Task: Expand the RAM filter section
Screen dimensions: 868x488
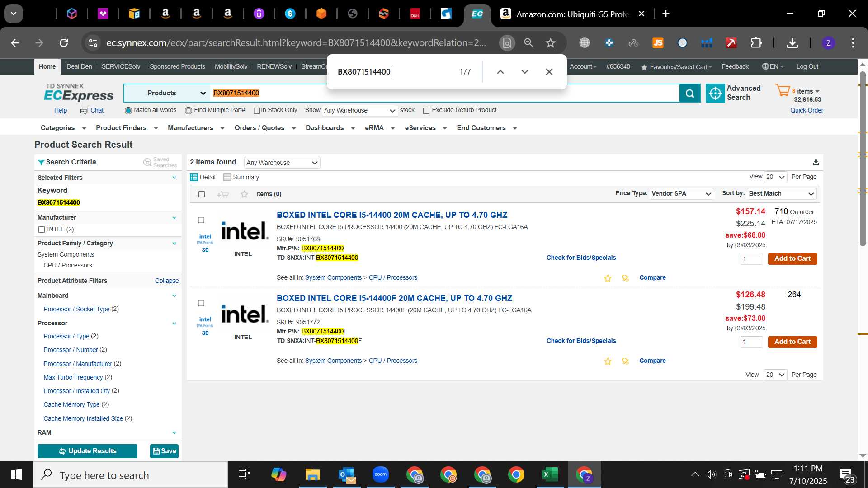Action: (174, 433)
